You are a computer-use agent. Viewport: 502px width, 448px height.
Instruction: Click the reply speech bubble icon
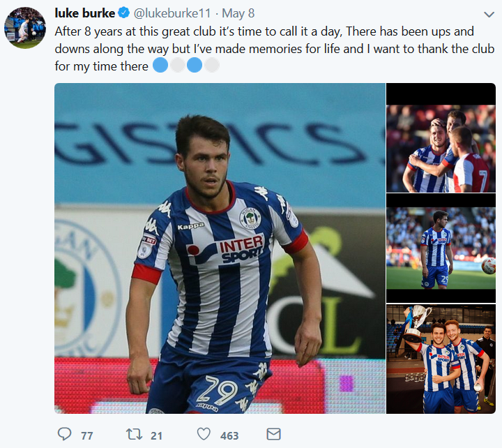(x=65, y=435)
